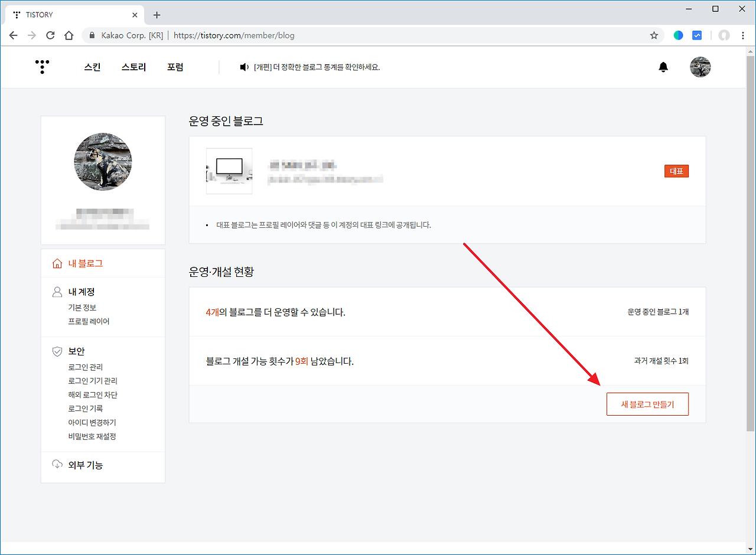Image resolution: width=756 pixels, height=555 pixels.
Task: Click the blog thumbnail with the monitor image
Action: tap(229, 171)
